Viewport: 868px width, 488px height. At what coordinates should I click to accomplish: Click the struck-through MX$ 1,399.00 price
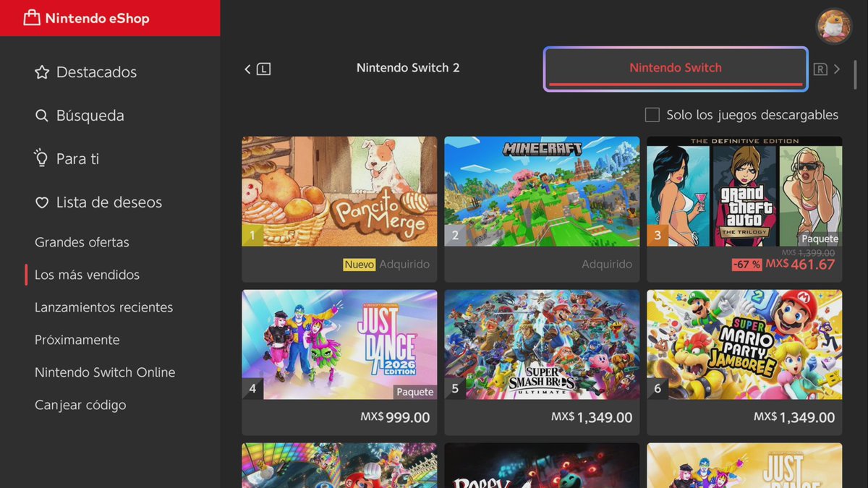pyautogui.click(x=808, y=253)
